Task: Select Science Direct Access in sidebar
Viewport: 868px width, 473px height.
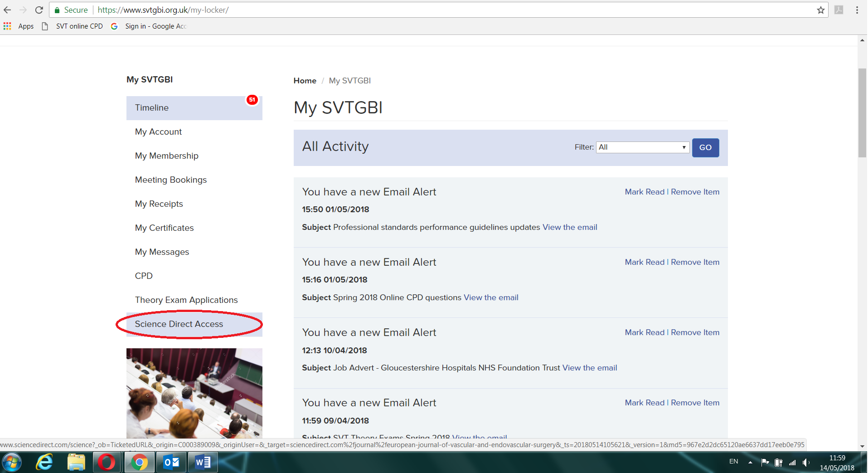Action: pyautogui.click(x=179, y=324)
